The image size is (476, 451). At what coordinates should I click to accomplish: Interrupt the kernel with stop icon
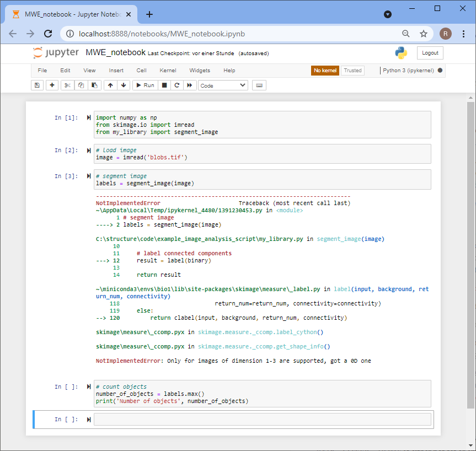[x=164, y=85]
